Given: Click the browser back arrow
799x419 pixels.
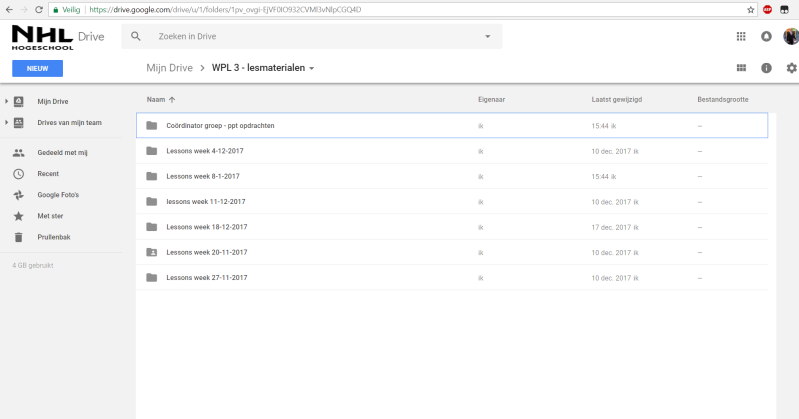Looking at the screenshot, I should click(9, 10).
